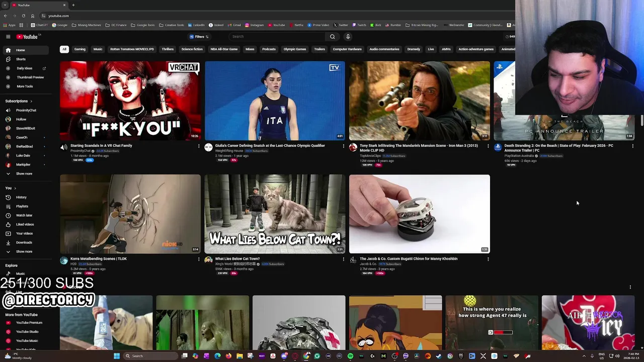
Task: Open more options for the Korra Metalbending video
Action: (x=199, y=259)
